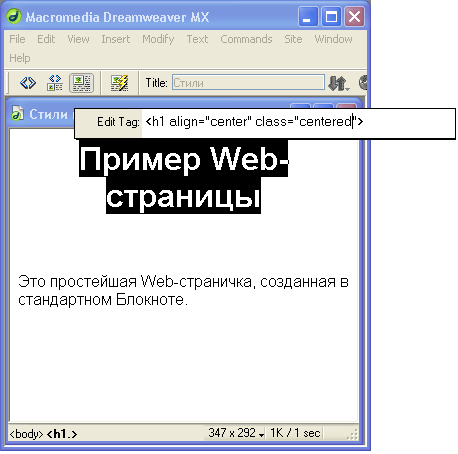
Task: Click the Dreamweaver logo in title bar
Action: [x=14, y=17]
